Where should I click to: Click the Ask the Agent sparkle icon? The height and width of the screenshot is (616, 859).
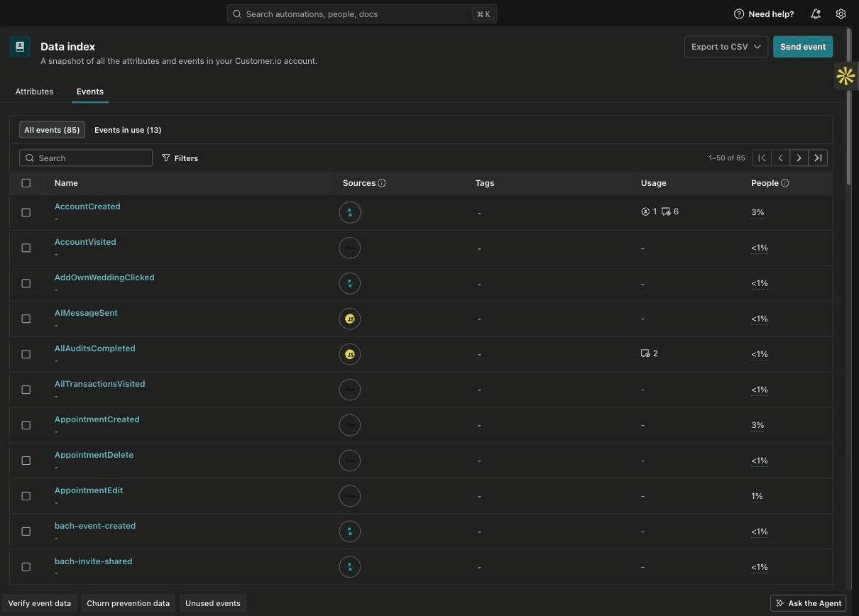click(x=780, y=603)
